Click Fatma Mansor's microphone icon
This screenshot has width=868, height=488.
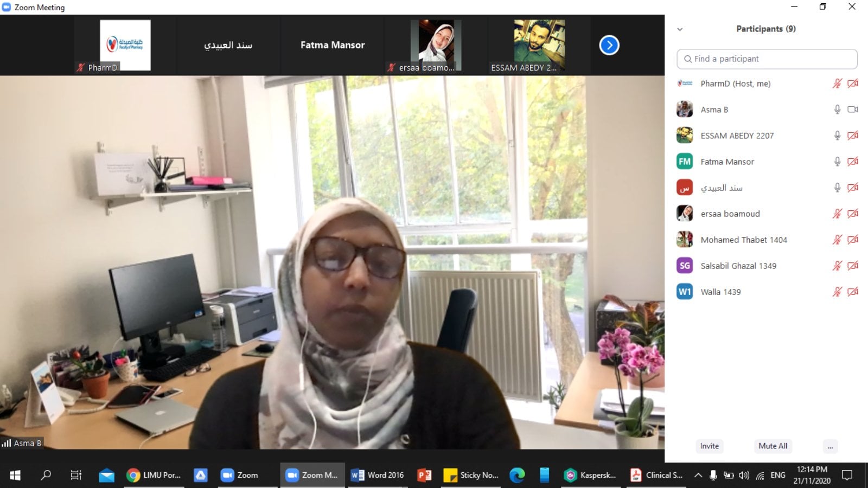click(837, 162)
